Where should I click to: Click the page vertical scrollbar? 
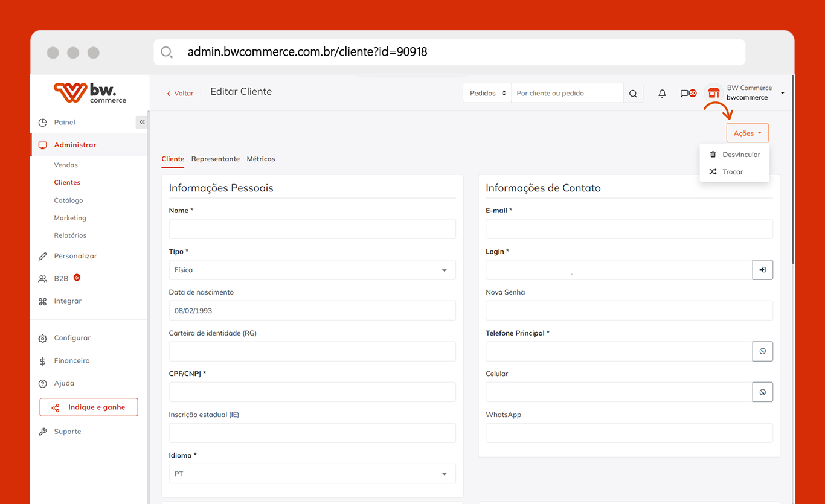793,170
